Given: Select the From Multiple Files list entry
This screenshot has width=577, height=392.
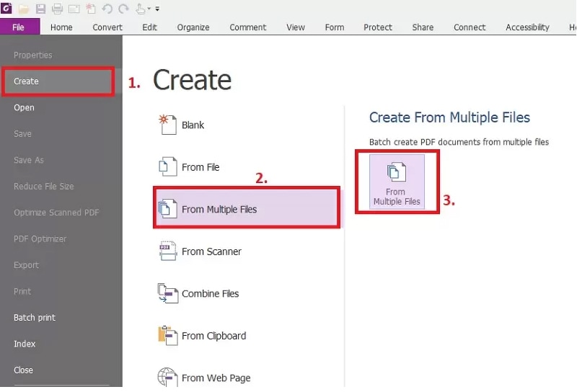Looking at the screenshot, I should click(247, 208).
